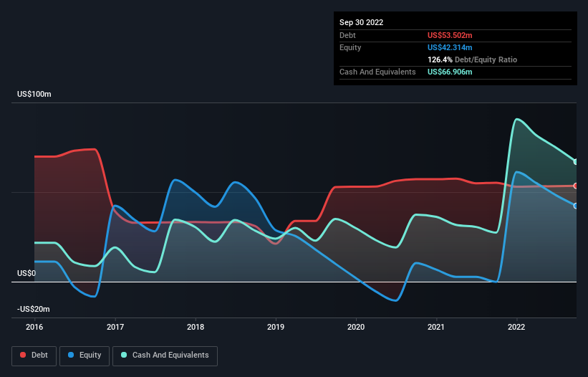Screen dimensions: 588x377
Task: Click the teal Cash And Equivalents legend dot
Action: [124, 355]
